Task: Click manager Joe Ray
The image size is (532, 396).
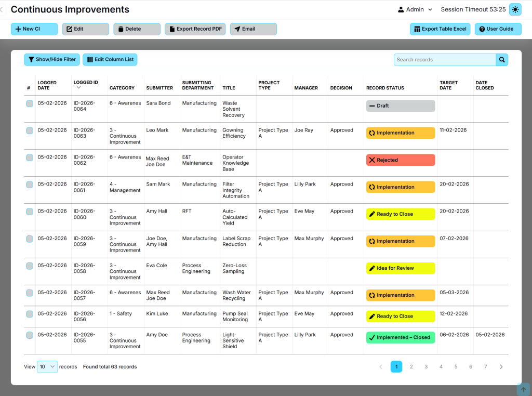Action: (x=303, y=130)
